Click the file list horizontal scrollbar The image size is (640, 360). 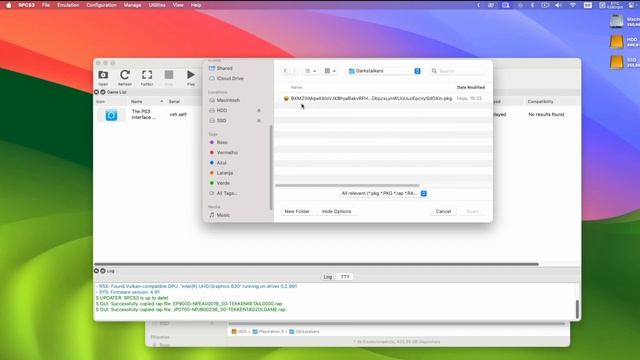tap(347, 185)
